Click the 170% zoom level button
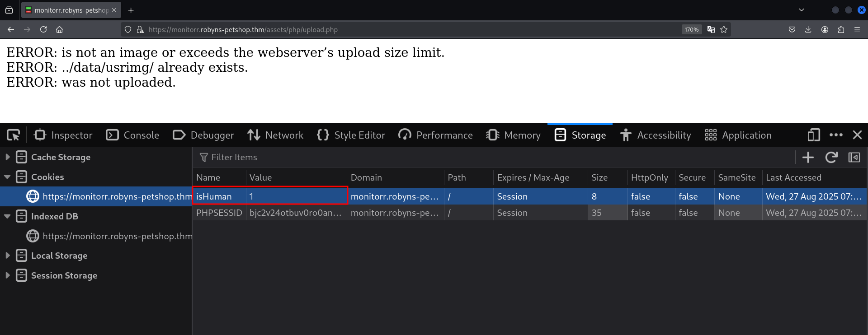 tap(691, 29)
